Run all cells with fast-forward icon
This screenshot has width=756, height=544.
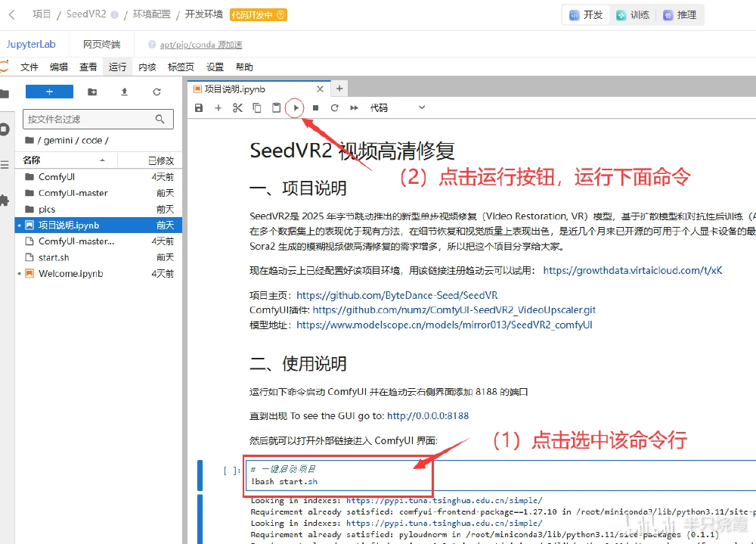click(x=352, y=107)
